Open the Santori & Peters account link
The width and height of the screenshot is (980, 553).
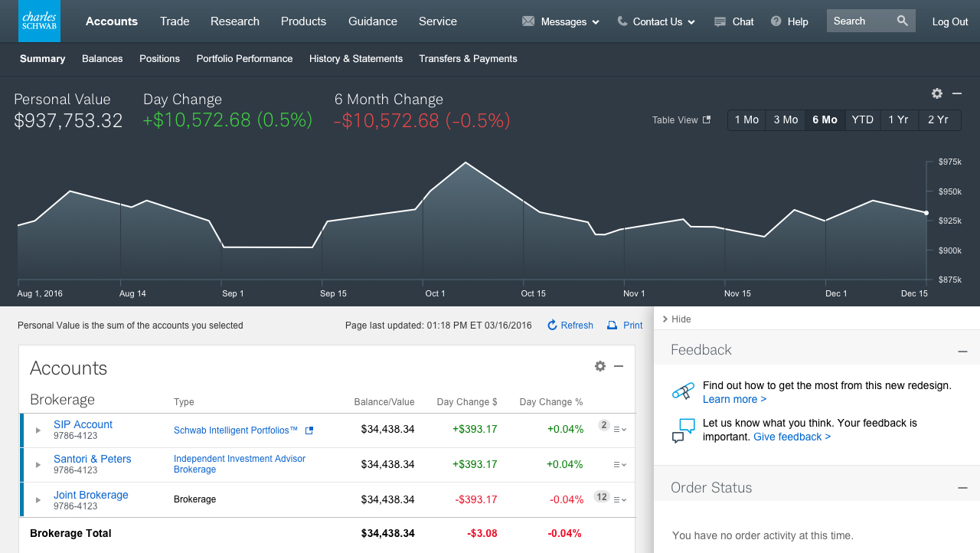click(92, 459)
